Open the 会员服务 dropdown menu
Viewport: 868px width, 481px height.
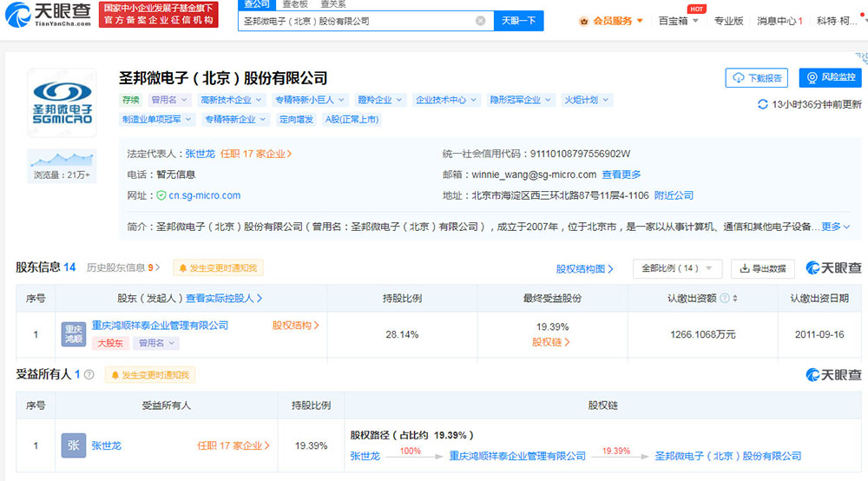[x=611, y=21]
